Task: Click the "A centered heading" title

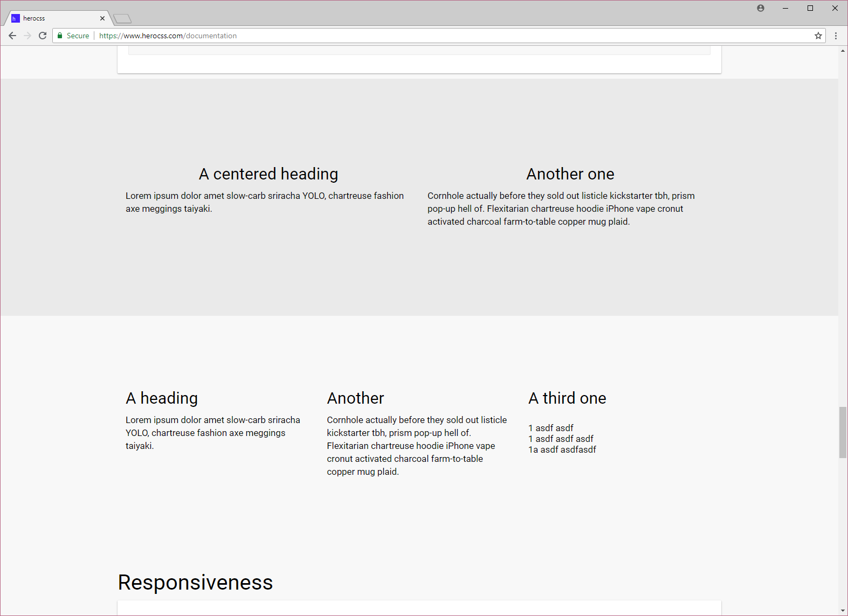Action: click(268, 174)
